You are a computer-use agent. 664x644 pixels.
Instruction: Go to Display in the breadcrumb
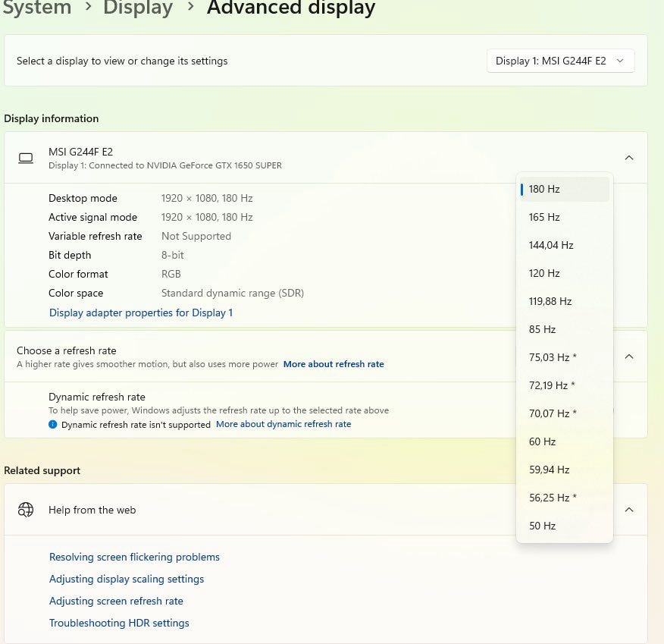[138, 8]
